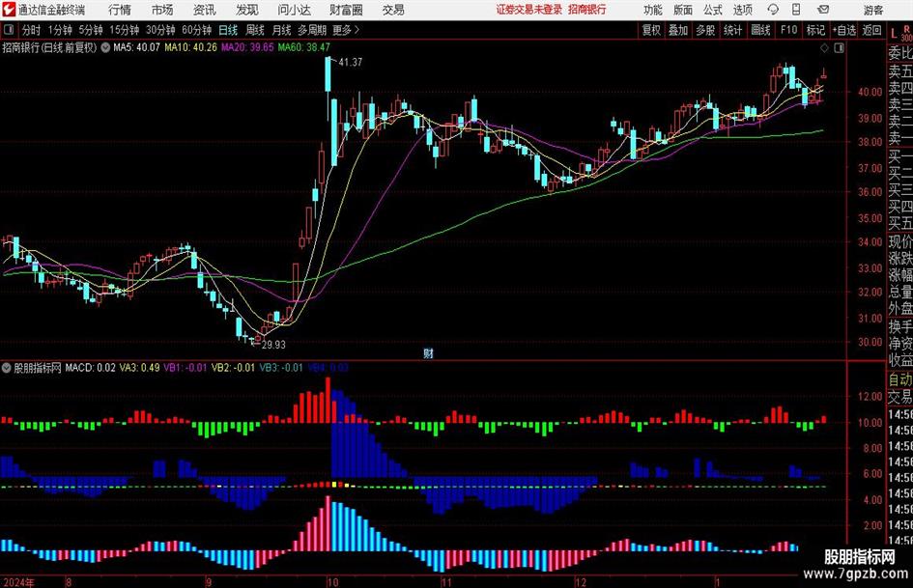The image size is (913, 588).
Task: Open the customer service headset icon
Action: (x=773, y=10)
